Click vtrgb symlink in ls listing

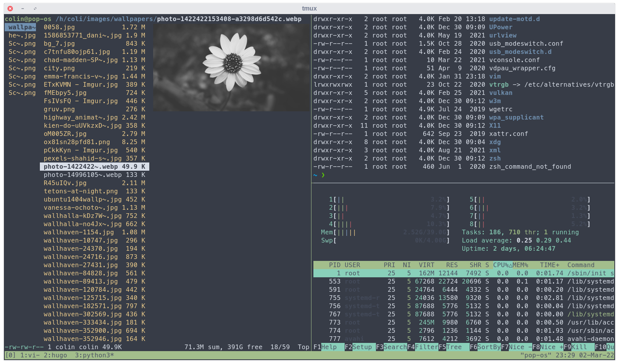click(499, 85)
